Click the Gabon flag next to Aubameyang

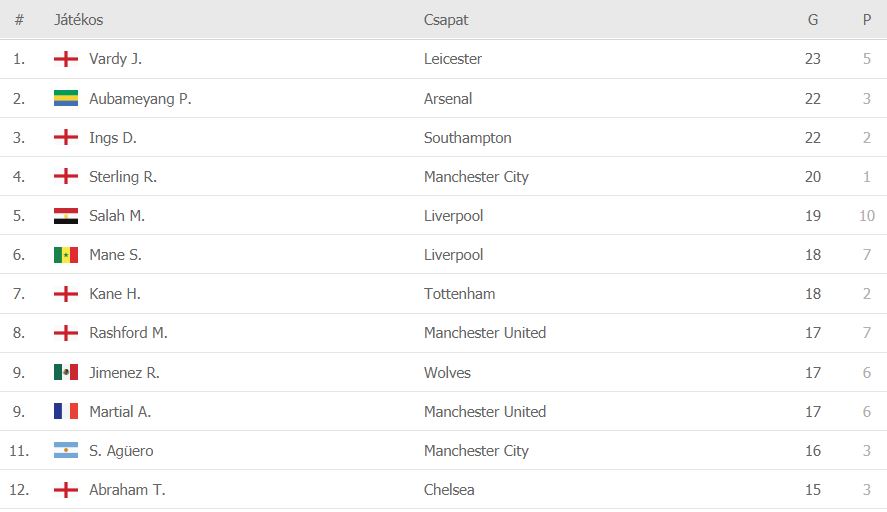66,98
